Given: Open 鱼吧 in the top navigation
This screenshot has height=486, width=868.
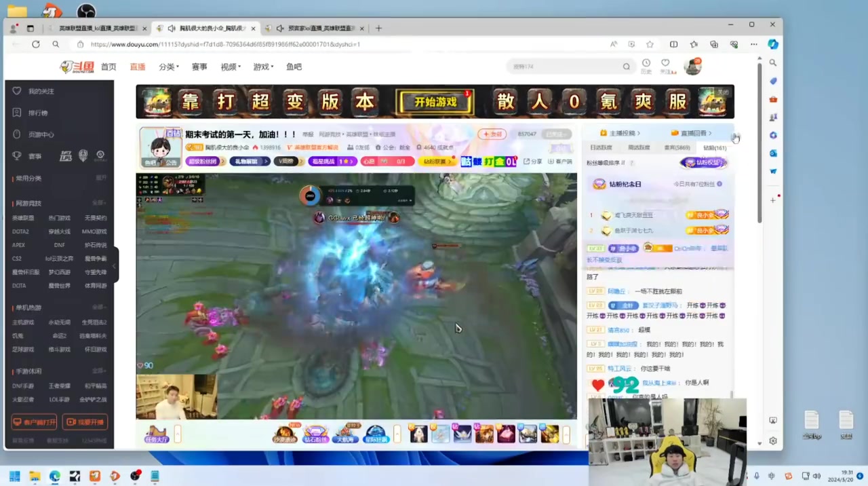Looking at the screenshot, I should coord(294,67).
